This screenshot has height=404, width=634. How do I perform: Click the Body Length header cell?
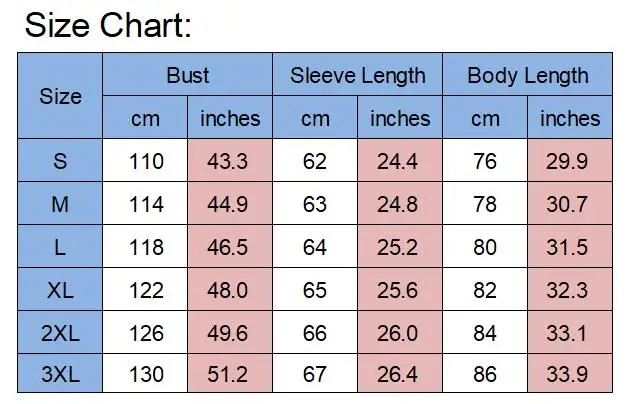click(528, 75)
